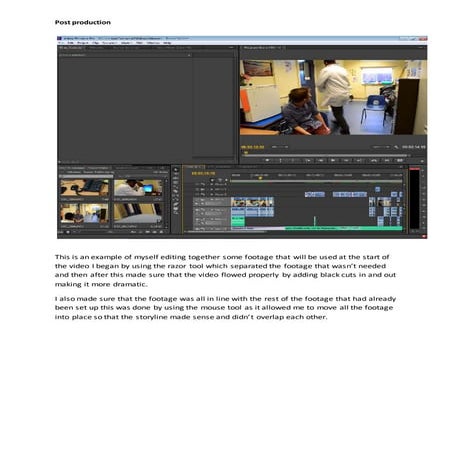Open the Project menu
This screenshot has width=453, height=453.
[x=83, y=43]
